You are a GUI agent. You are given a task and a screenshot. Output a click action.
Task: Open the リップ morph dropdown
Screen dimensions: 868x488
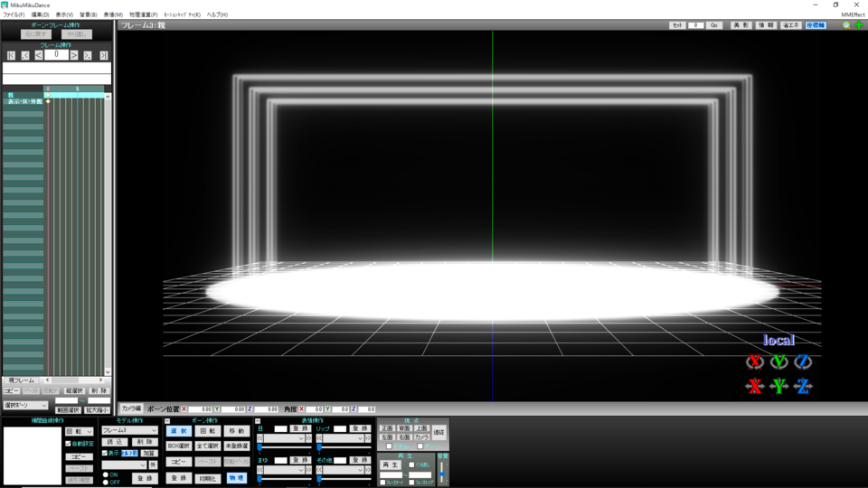coord(344,438)
